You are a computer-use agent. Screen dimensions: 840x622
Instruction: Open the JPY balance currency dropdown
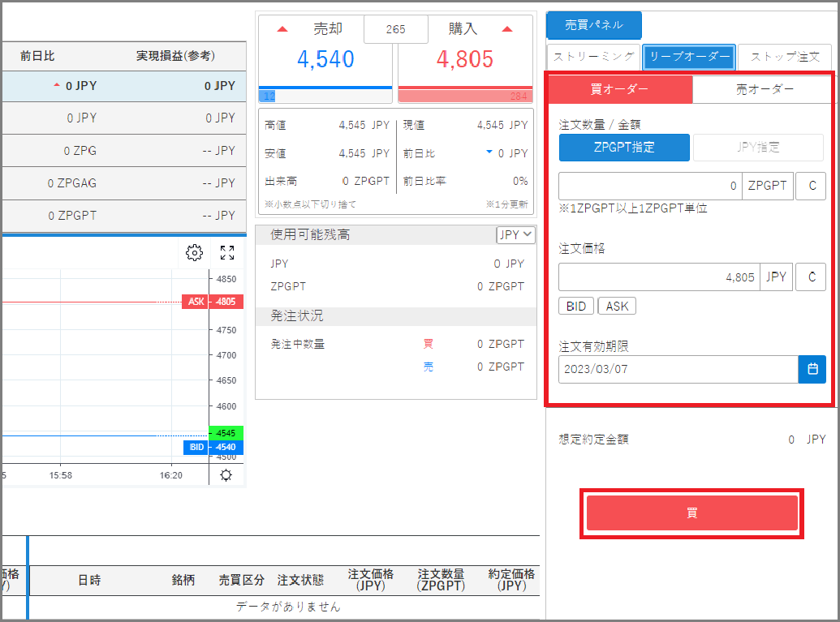click(x=515, y=234)
